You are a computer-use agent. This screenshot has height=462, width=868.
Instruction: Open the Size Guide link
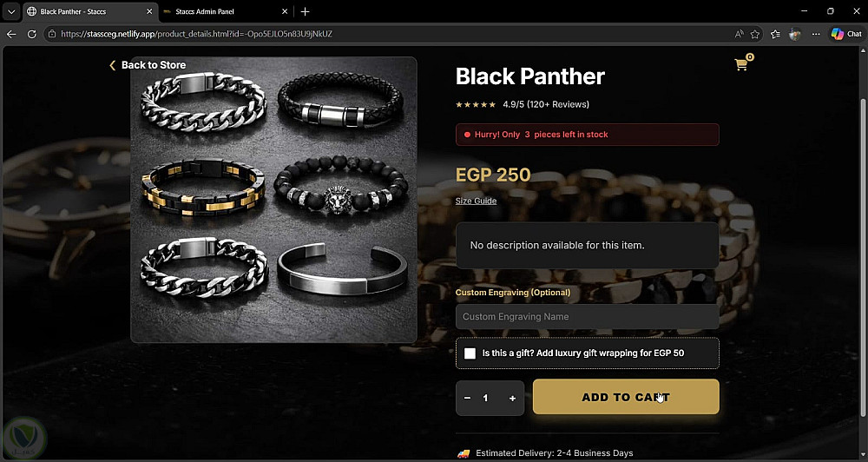tap(476, 201)
